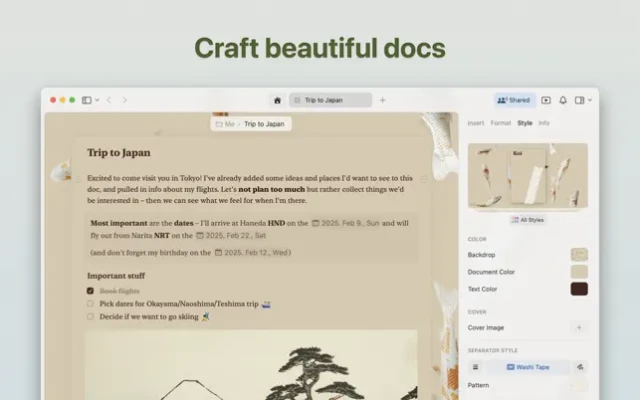
Task: Uncheck the Book flights task
Action: click(91, 290)
